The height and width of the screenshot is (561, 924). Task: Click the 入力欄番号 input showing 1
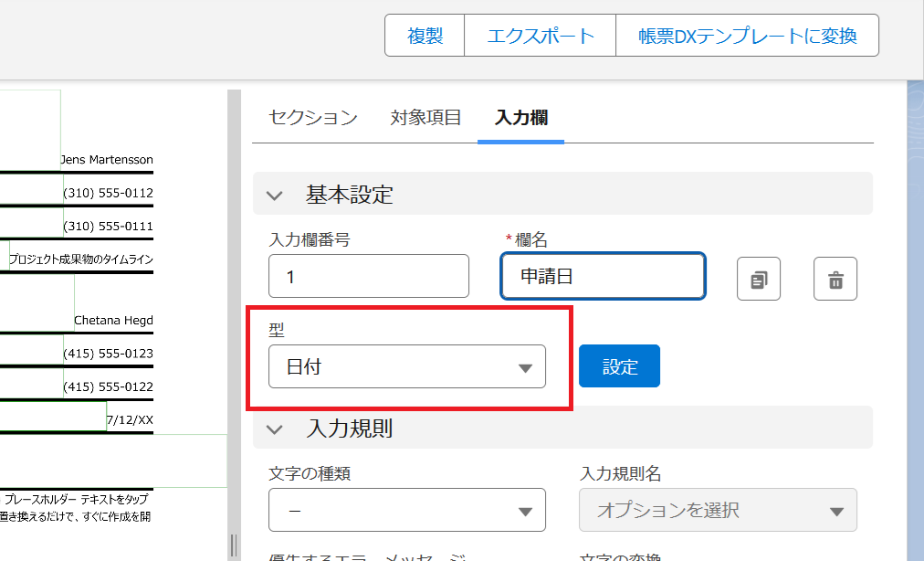click(368, 277)
